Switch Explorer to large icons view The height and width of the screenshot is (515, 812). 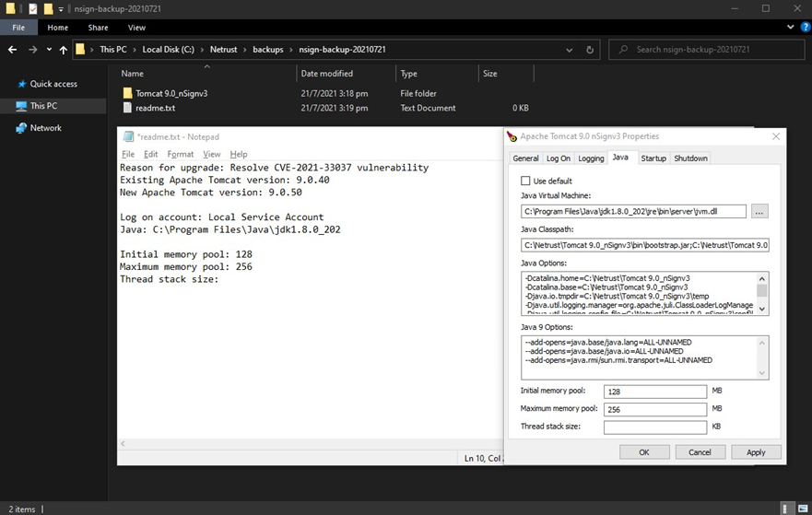point(803,509)
